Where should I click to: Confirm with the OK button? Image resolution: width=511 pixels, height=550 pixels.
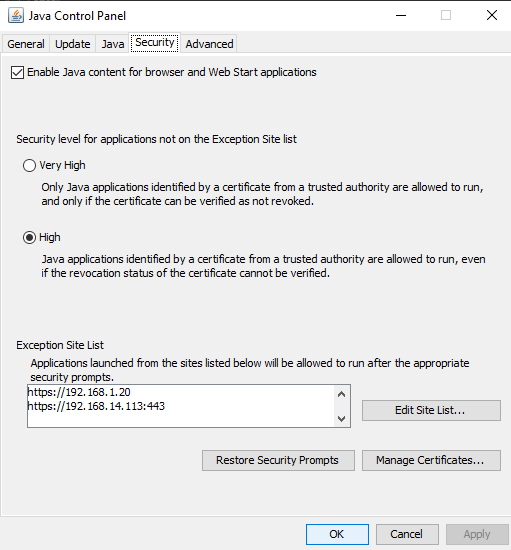pos(337,534)
